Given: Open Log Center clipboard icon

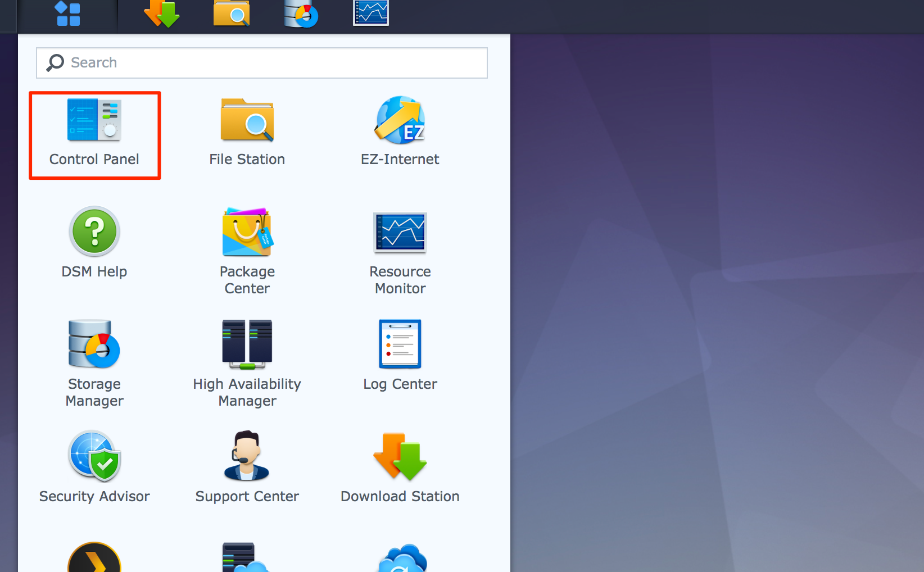Looking at the screenshot, I should coord(400,344).
